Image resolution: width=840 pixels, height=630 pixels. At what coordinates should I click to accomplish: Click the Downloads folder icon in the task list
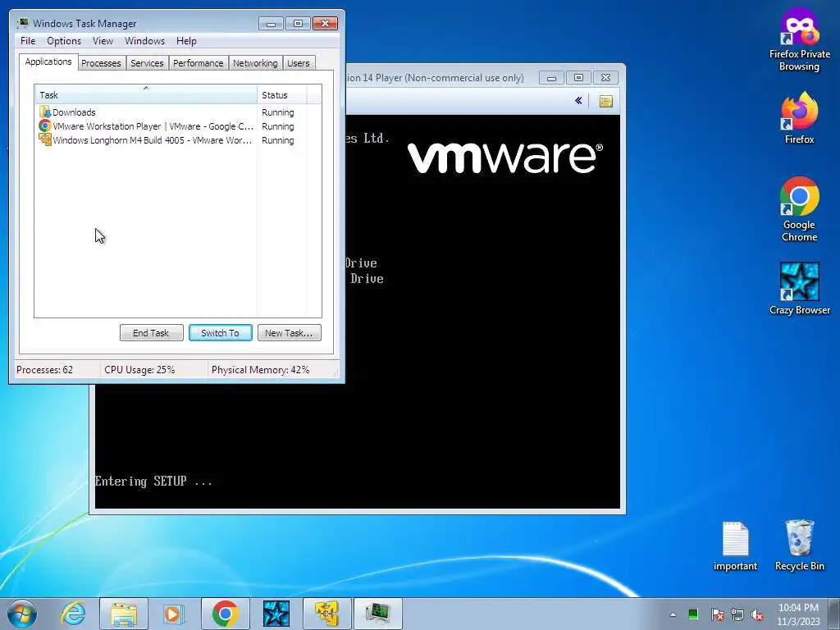click(45, 112)
